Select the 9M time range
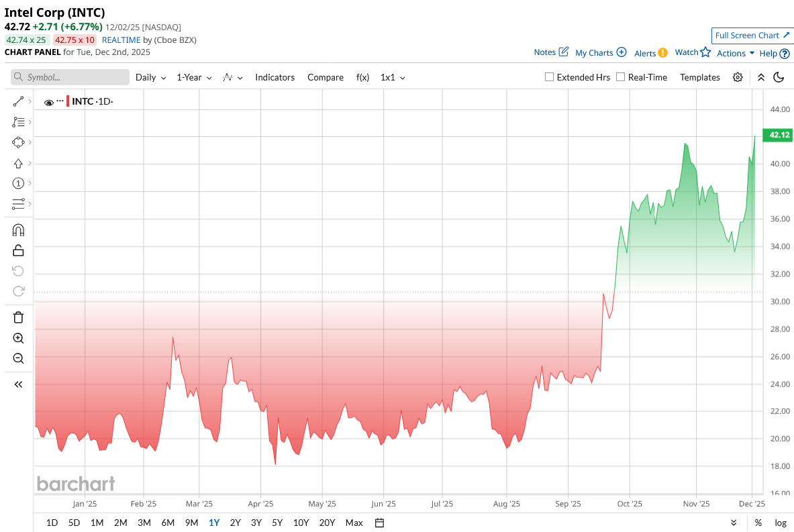 point(191,523)
